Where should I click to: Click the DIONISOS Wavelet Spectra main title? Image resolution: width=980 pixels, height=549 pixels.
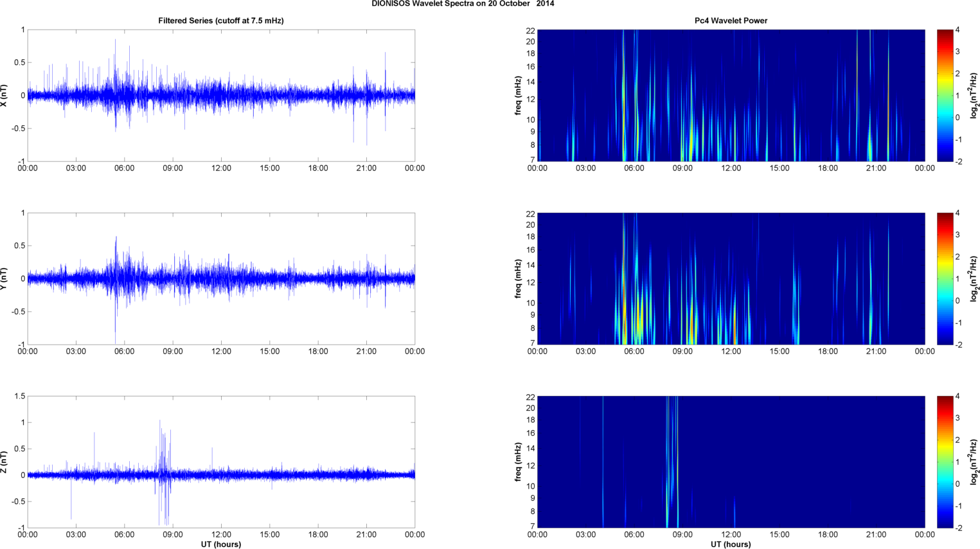[463, 4]
